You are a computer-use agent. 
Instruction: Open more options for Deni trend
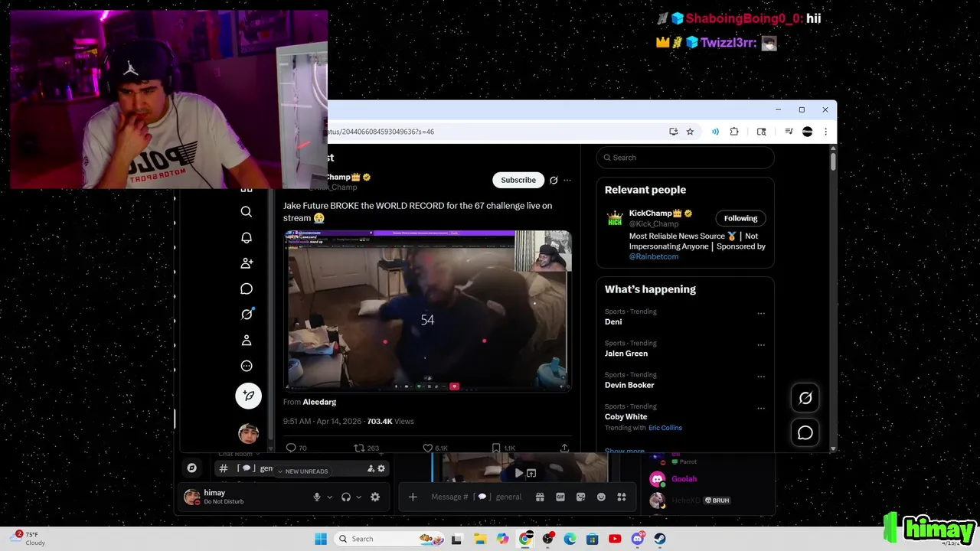coord(761,313)
